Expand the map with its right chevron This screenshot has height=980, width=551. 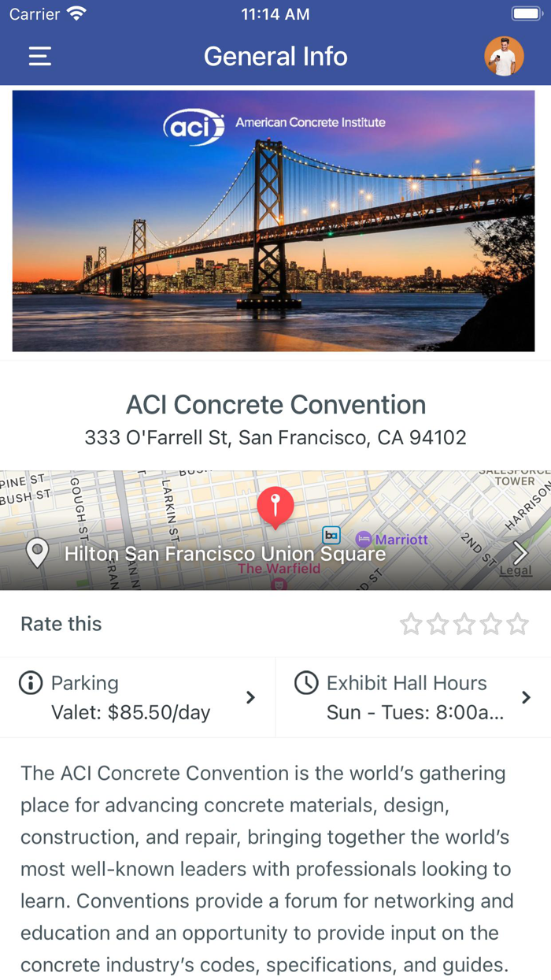click(521, 553)
